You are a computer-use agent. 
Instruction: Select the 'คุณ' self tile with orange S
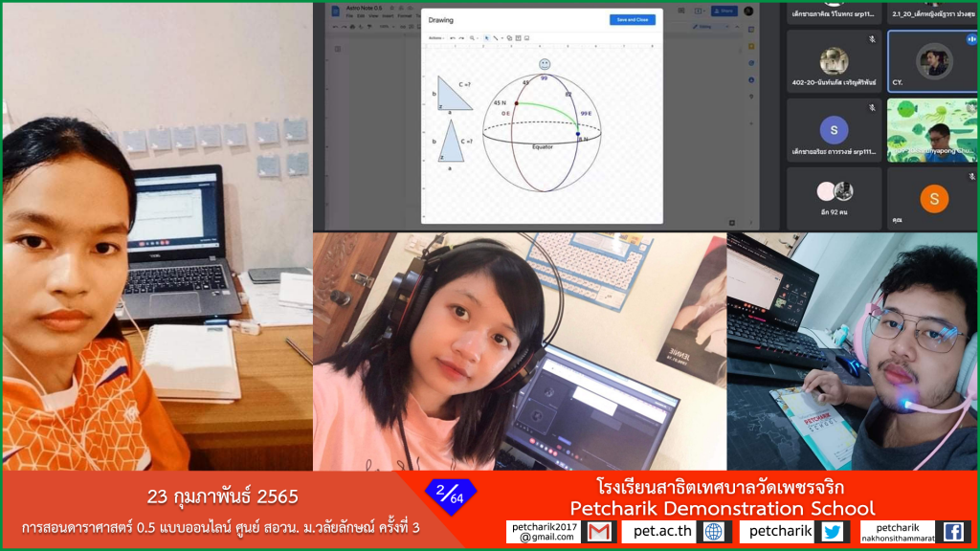(x=932, y=199)
